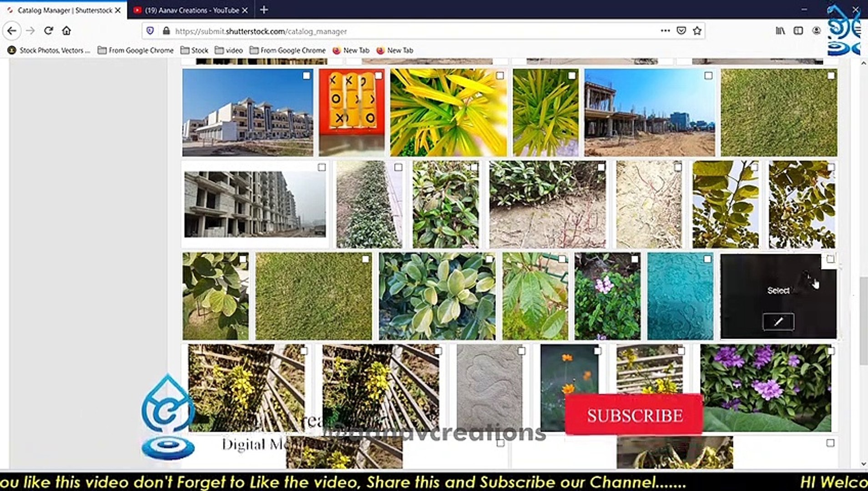This screenshot has height=491, width=868.
Task: Open a new browser tab
Action: click(264, 10)
